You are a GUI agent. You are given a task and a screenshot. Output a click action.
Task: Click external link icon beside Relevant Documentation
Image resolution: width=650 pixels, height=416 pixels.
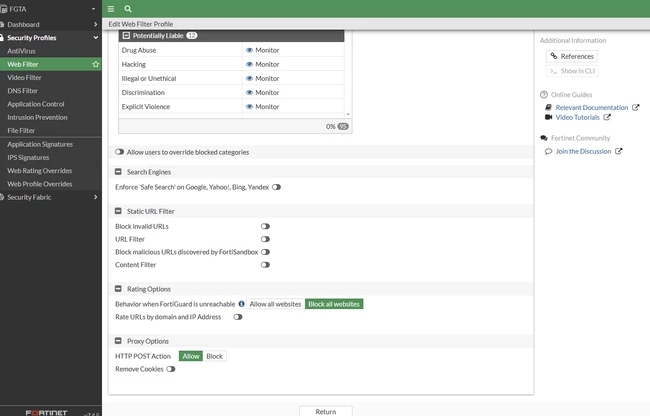635,107
